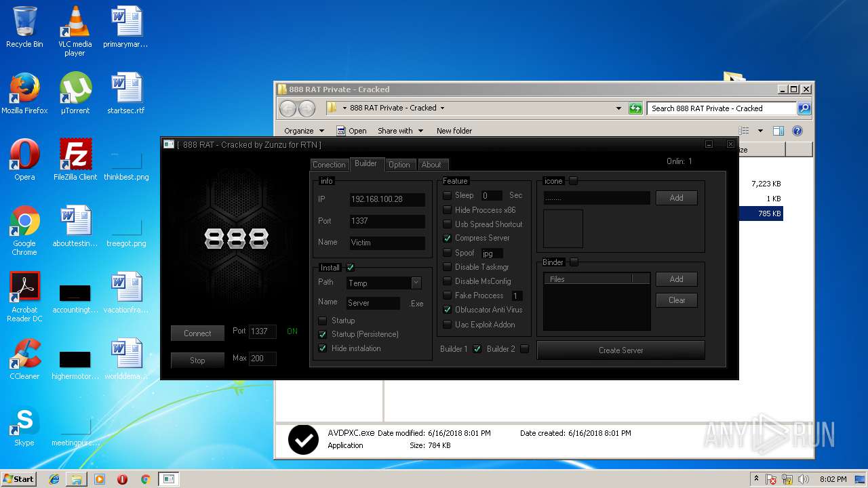Enable Spoof extension checkbox
Screen dimensions: 868x488
coord(448,253)
